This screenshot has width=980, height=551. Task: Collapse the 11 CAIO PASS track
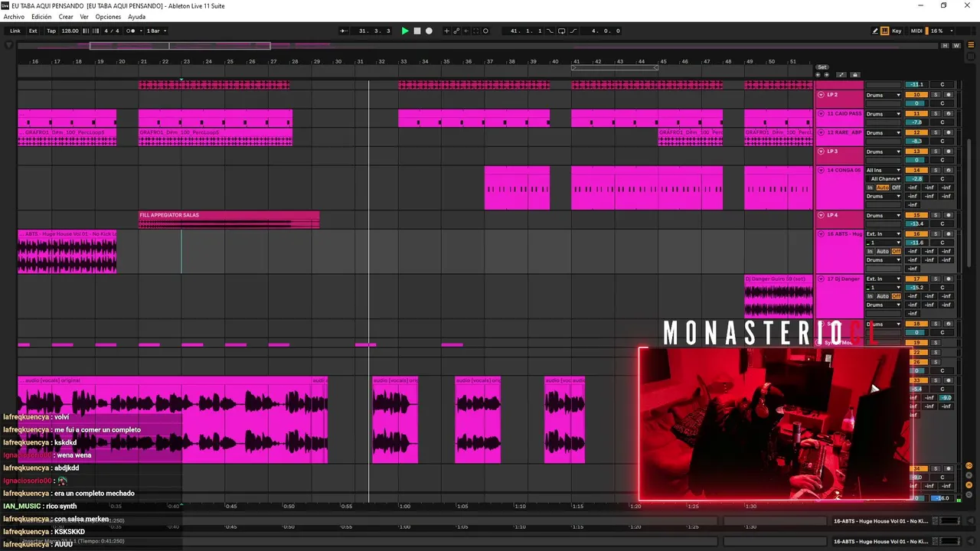(x=821, y=114)
